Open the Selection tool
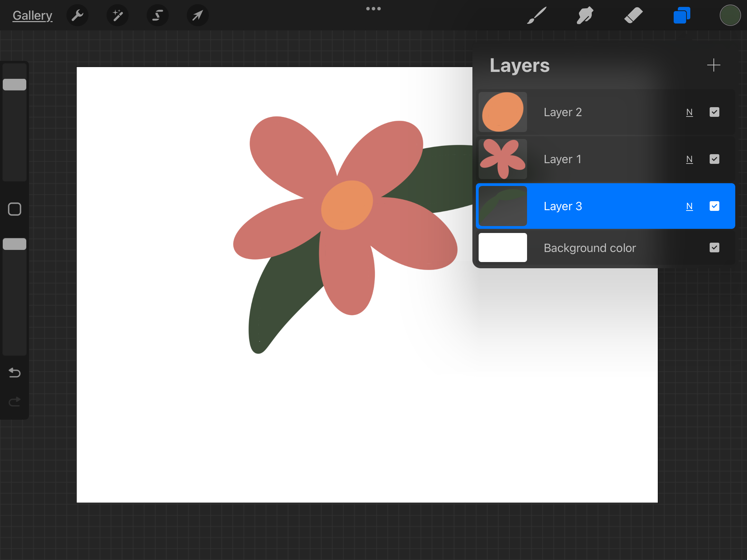 pyautogui.click(x=157, y=15)
